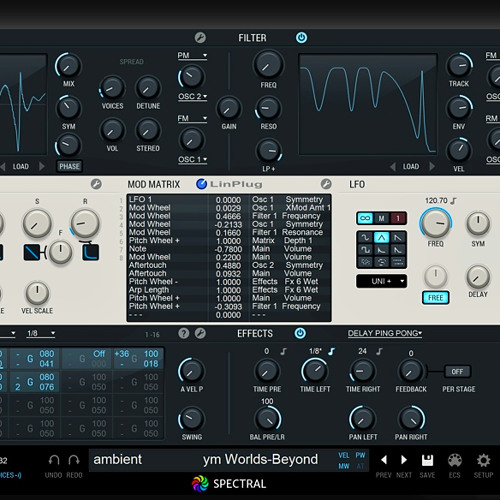Open the SETUP gear icon
This screenshot has height=500, width=500.
[483, 460]
